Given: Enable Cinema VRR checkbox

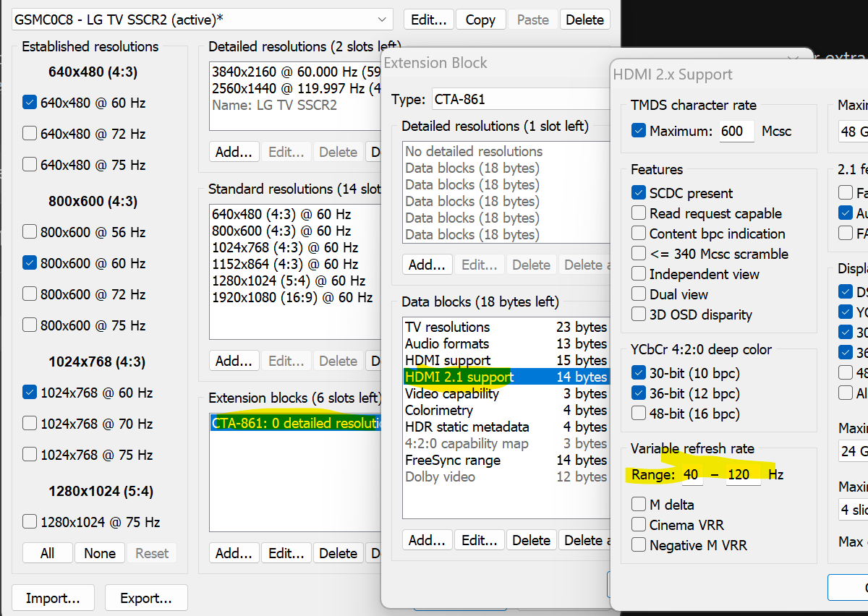Looking at the screenshot, I should click(x=639, y=525).
